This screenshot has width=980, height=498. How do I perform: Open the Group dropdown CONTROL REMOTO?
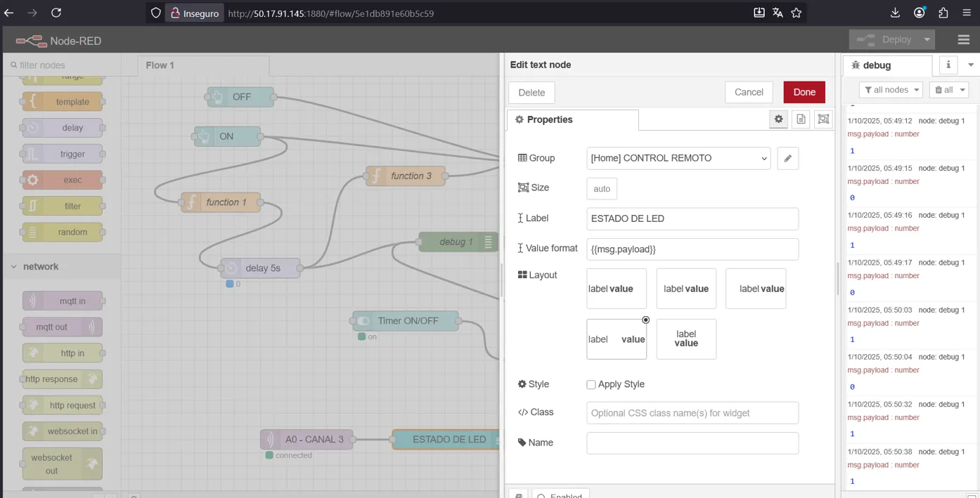[678, 159]
